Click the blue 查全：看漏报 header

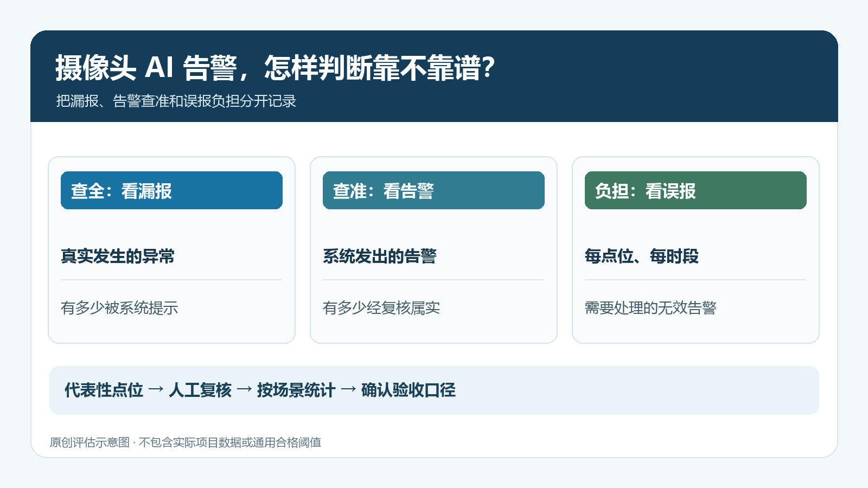pos(171,190)
